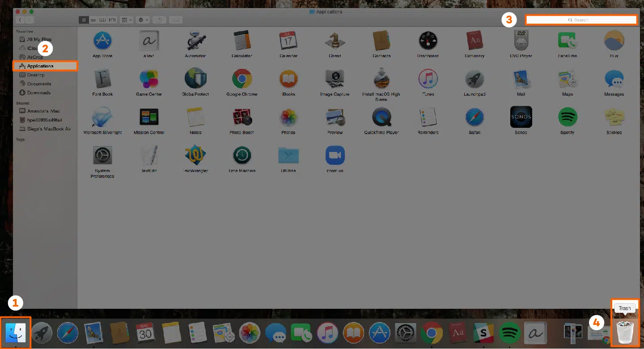The height and width of the screenshot is (349, 644).
Task: Select Siegel's MacBook Air in sidebar
Action: [x=49, y=129]
